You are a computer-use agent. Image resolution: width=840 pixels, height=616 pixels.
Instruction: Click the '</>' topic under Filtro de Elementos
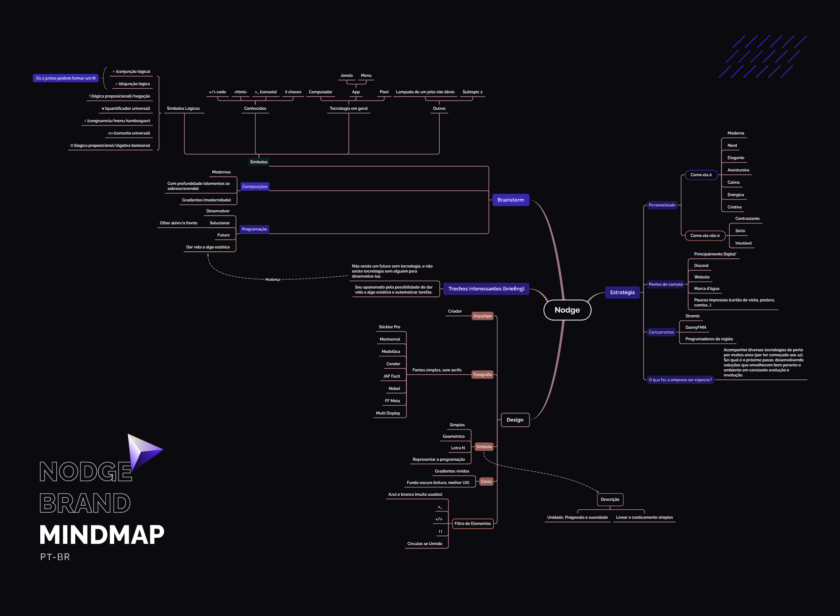click(439, 519)
